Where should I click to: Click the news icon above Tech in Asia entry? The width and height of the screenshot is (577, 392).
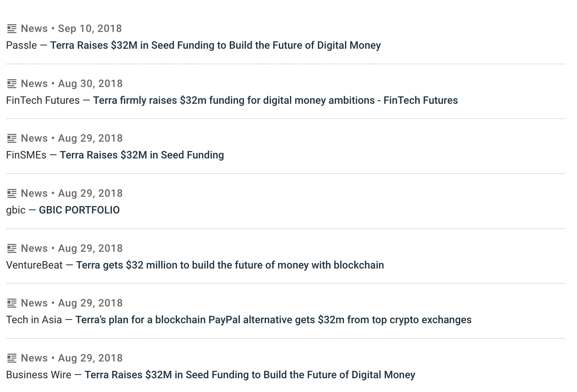pyautogui.click(x=12, y=303)
